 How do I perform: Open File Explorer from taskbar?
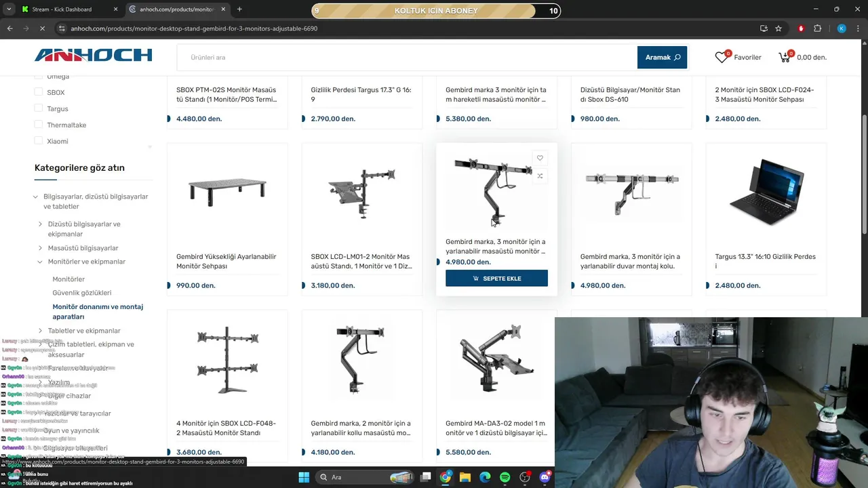[x=465, y=477]
